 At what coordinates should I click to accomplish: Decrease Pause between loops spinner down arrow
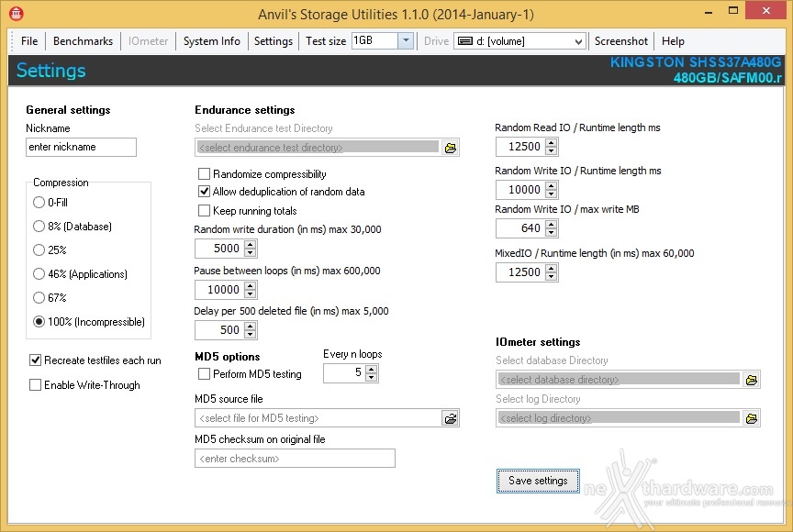251,294
